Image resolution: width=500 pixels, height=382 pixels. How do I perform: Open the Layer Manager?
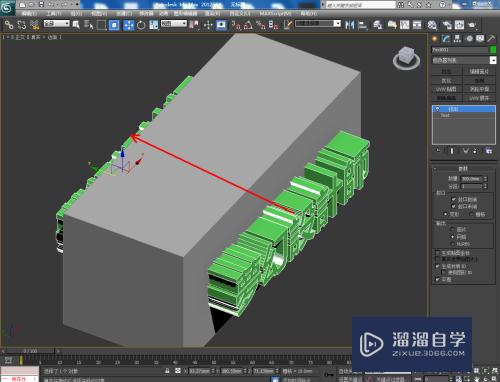click(378, 25)
